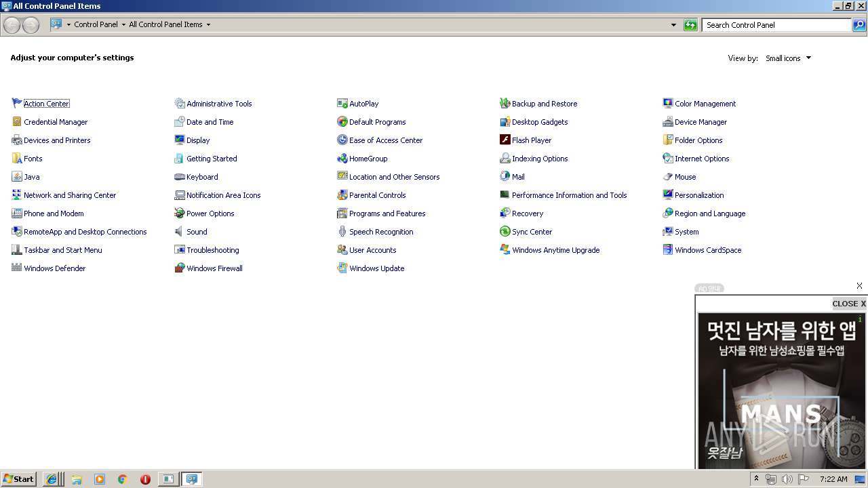This screenshot has height=488, width=868.
Task: Click the volume tray icon
Action: 787,479
